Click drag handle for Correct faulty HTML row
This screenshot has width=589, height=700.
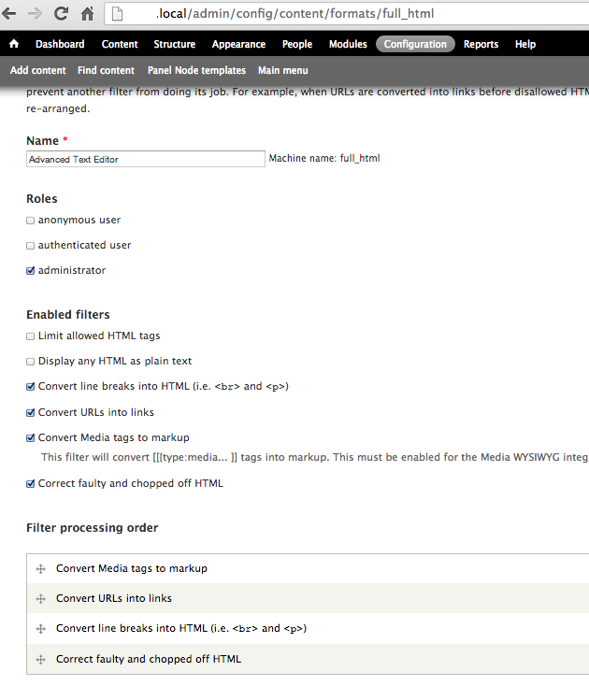41,659
